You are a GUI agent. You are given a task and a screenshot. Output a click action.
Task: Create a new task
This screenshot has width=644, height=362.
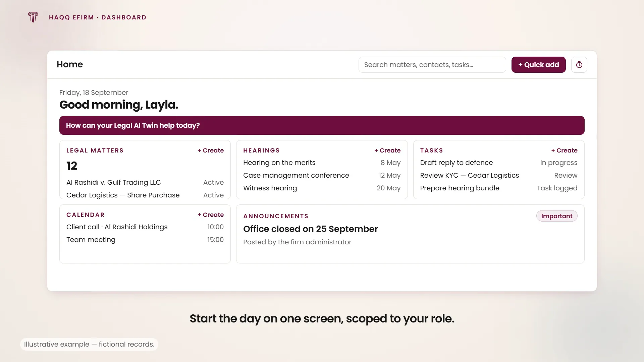564,150
